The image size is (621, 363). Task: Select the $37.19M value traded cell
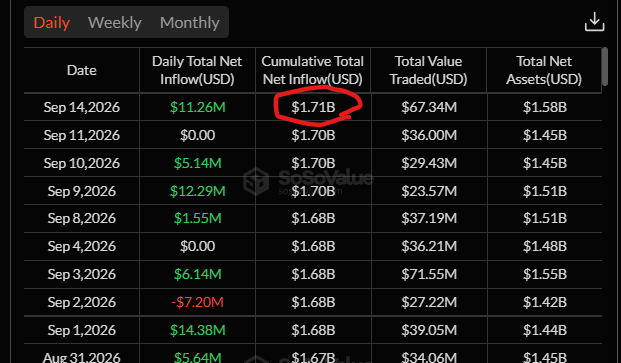pos(429,218)
